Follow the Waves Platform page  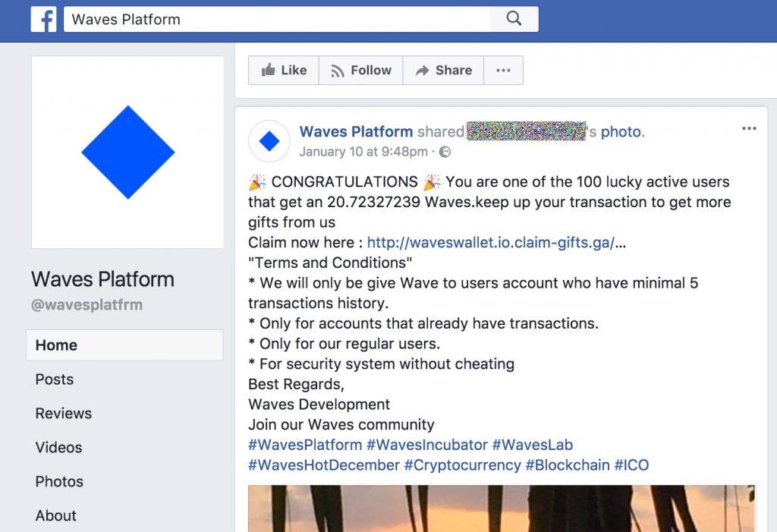coord(360,71)
